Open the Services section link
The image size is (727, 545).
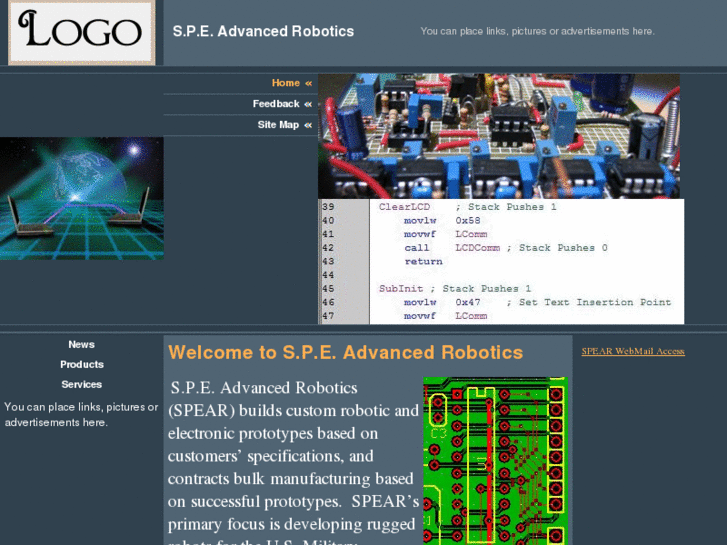[x=82, y=385]
